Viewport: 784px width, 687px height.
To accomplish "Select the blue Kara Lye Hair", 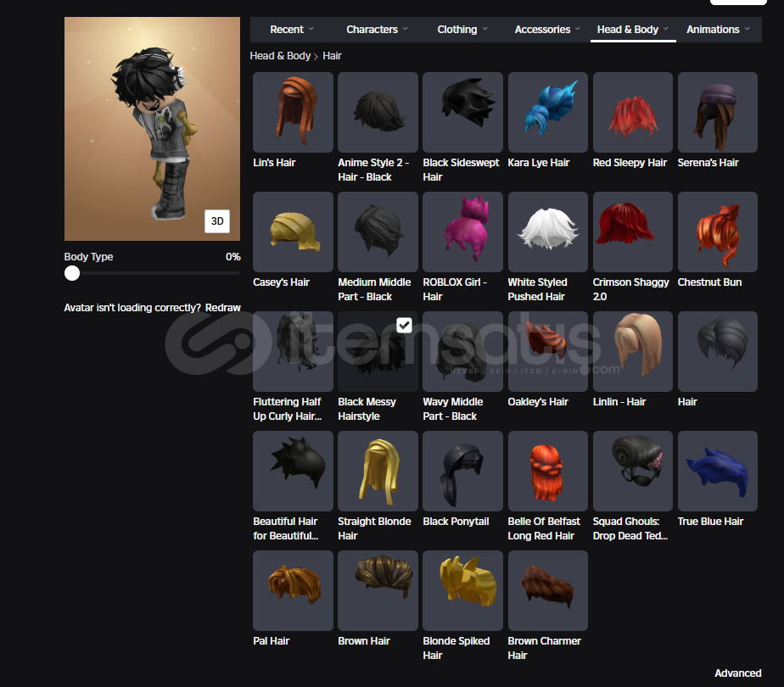I will coord(548,113).
